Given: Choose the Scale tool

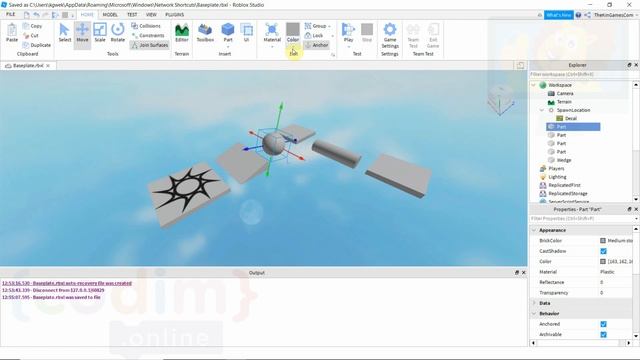Looking at the screenshot, I should pos(100,33).
